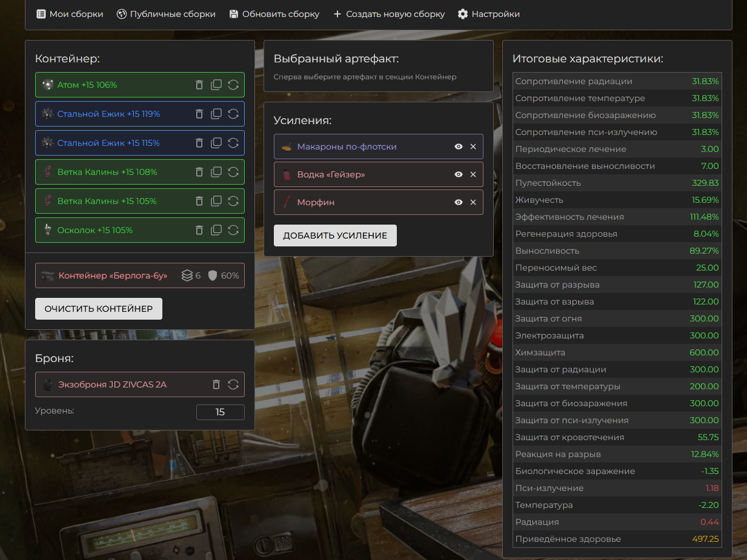The image size is (747, 560).
Task: Click the Пулестойкость value 329.83
Action: point(705,183)
